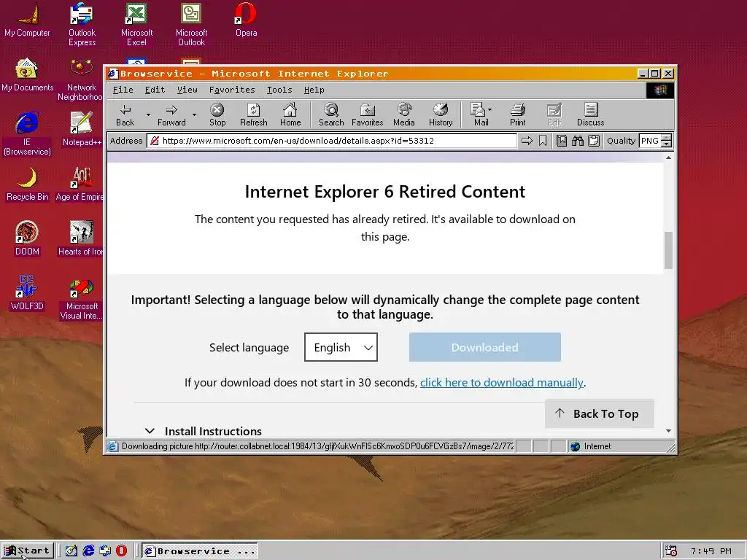Image resolution: width=747 pixels, height=560 pixels.
Task: Click the Discuss toolbar button
Action: click(x=590, y=114)
